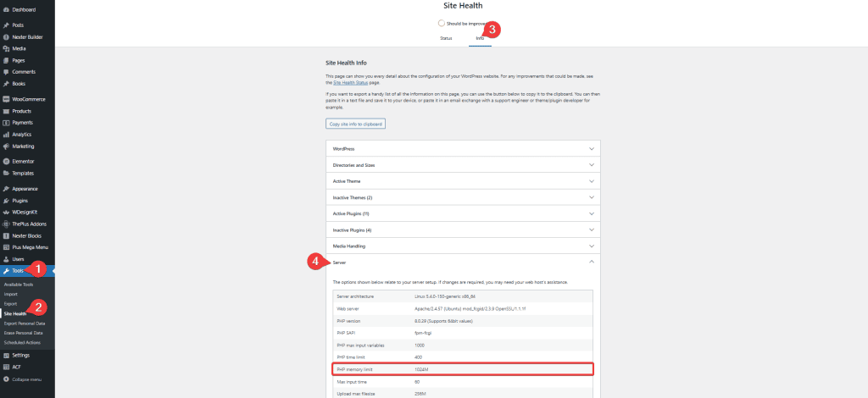Open Export Personal Data submenu item

(x=25, y=323)
